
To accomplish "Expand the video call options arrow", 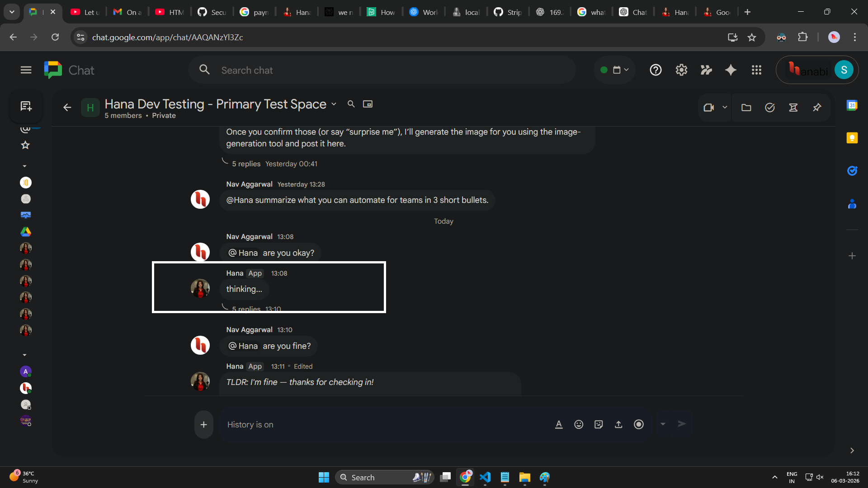I will (x=725, y=108).
